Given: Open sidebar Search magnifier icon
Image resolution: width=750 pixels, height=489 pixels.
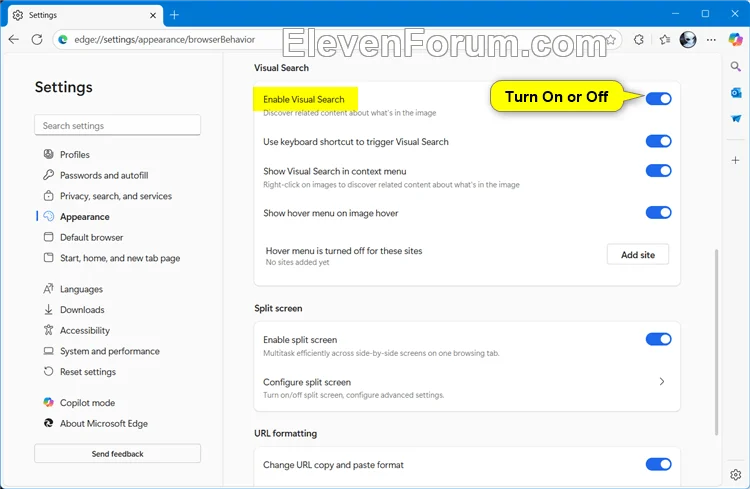Looking at the screenshot, I should pos(736,67).
